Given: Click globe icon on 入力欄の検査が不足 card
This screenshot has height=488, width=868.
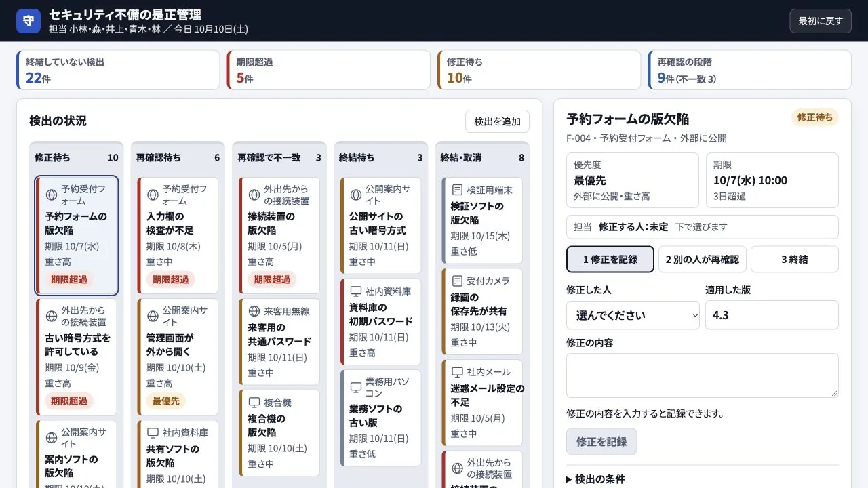Looking at the screenshot, I should point(153,195).
